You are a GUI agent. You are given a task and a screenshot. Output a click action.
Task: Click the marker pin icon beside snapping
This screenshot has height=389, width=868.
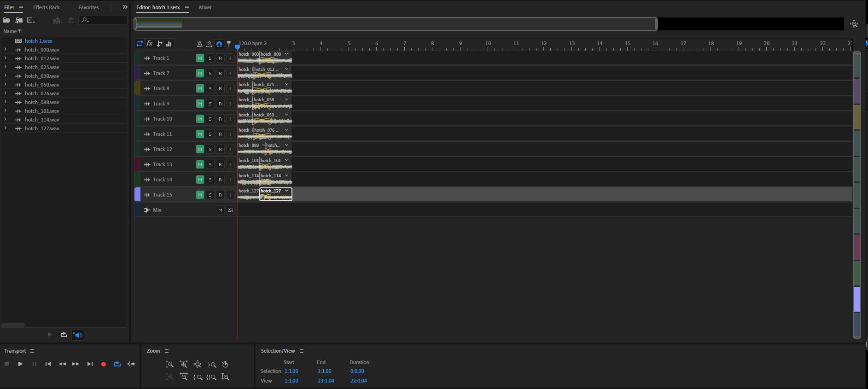229,44
